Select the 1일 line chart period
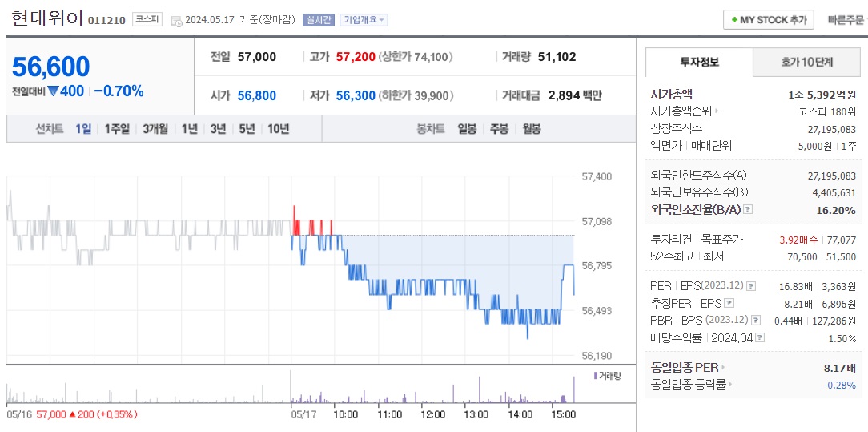This screenshot has height=432, width=868. tap(83, 129)
